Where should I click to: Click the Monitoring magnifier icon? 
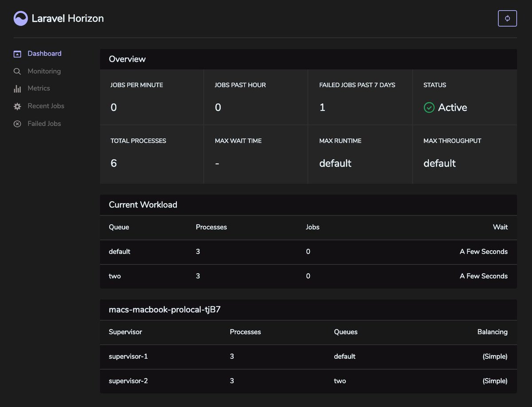pyautogui.click(x=17, y=71)
